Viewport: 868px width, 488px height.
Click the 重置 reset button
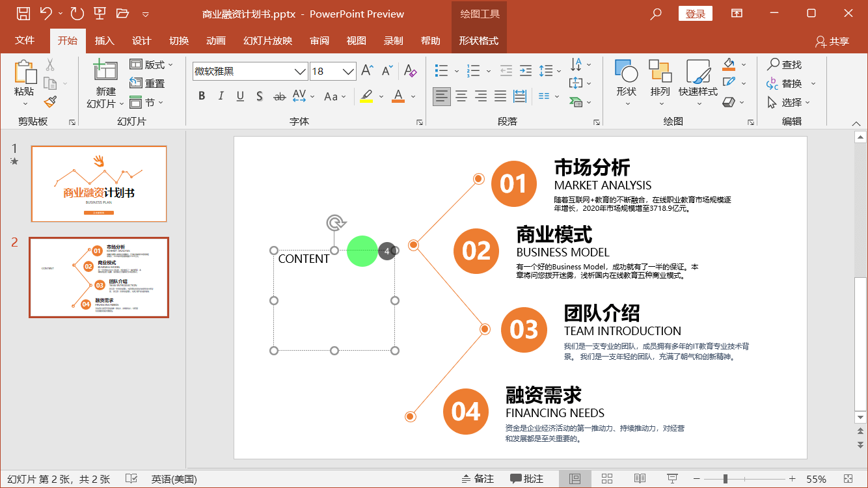[x=147, y=83]
